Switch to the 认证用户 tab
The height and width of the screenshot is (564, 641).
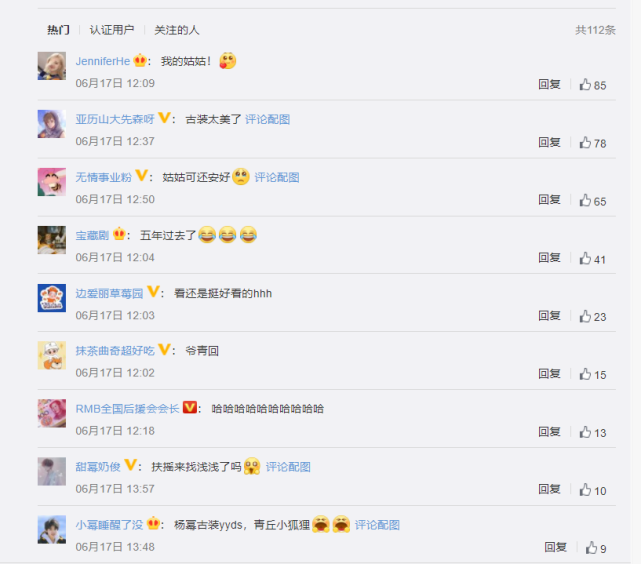pyautogui.click(x=112, y=30)
